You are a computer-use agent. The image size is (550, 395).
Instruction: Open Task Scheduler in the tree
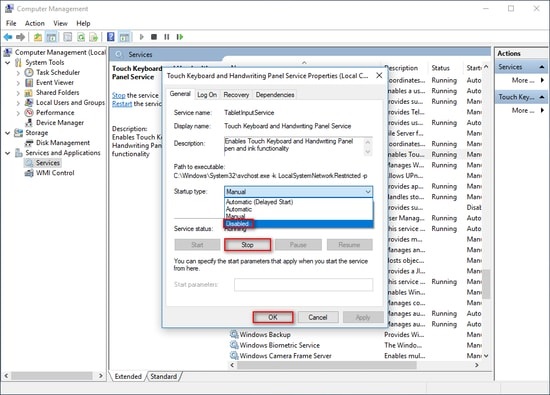58,72
